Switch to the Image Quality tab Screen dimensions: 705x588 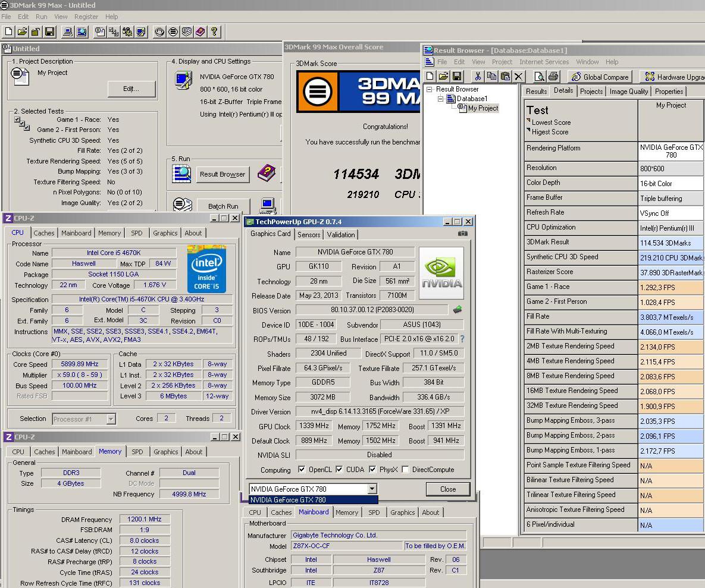coord(629,91)
